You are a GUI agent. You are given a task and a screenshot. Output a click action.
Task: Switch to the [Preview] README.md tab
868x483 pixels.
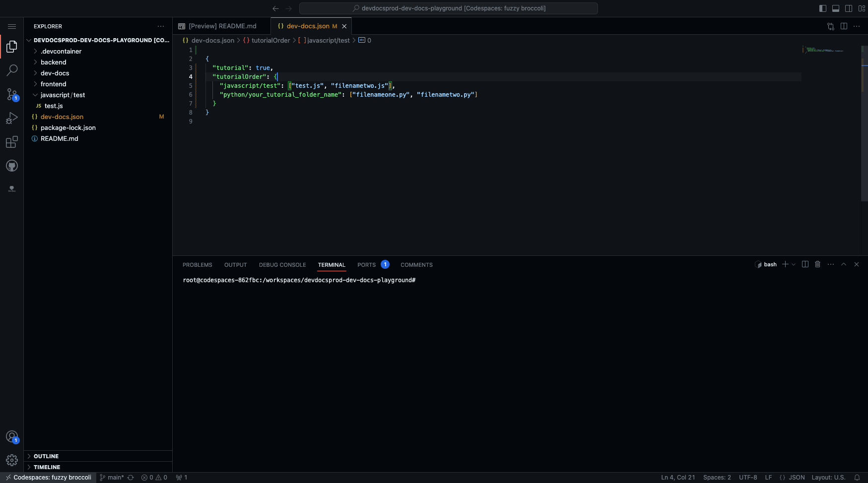coord(222,26)
